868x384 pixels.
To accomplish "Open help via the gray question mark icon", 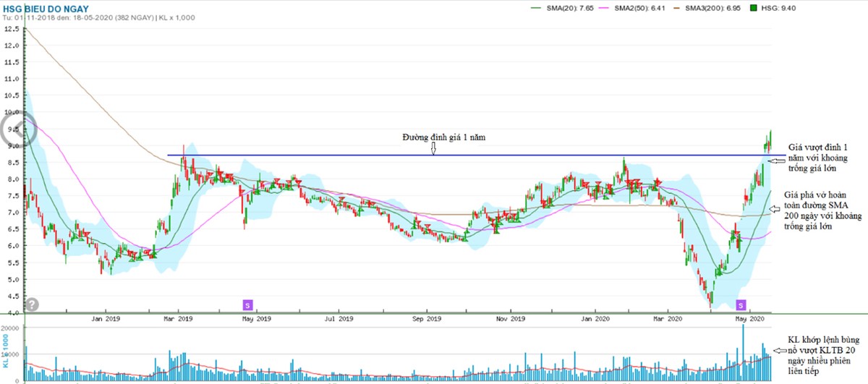I will point(32,304).
